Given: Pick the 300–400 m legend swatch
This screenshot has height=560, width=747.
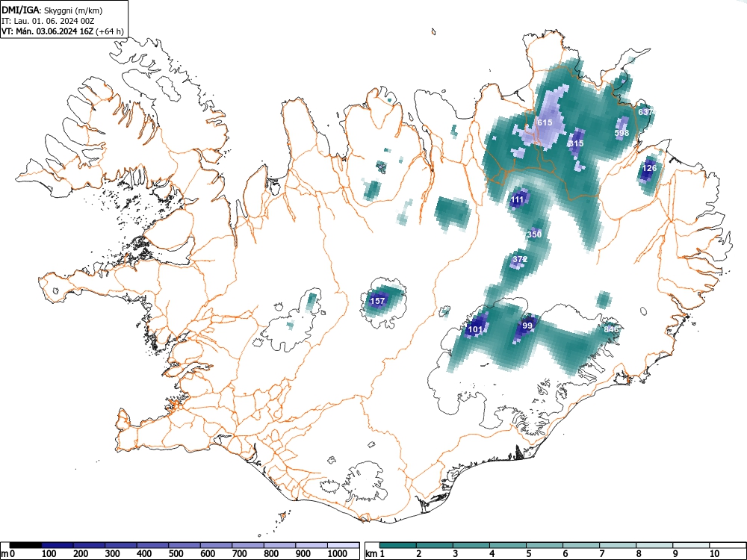Looking at the screenshot, I should pyautogui.click(x=121, y=545).
